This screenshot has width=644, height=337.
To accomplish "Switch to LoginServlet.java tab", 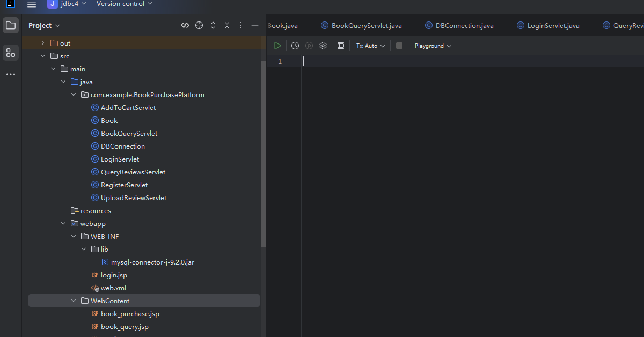I will click(548, 25).
